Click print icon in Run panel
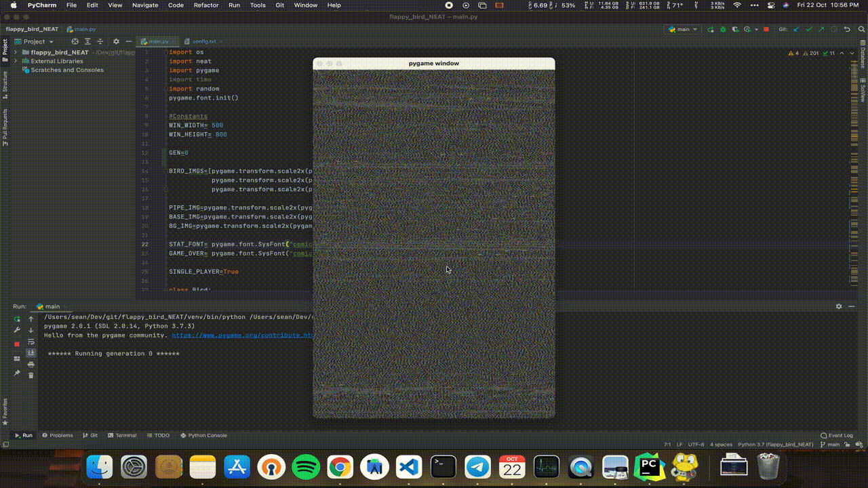Screen dimensions: 868x488 (x=31, y=364)
